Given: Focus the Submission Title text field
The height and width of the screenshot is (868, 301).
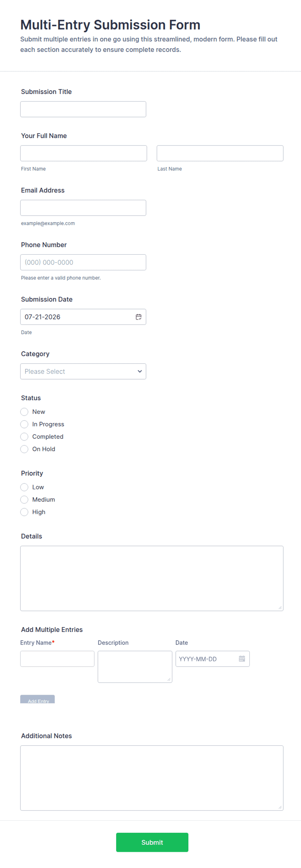Looking at the screenshot, I should 83,109.
